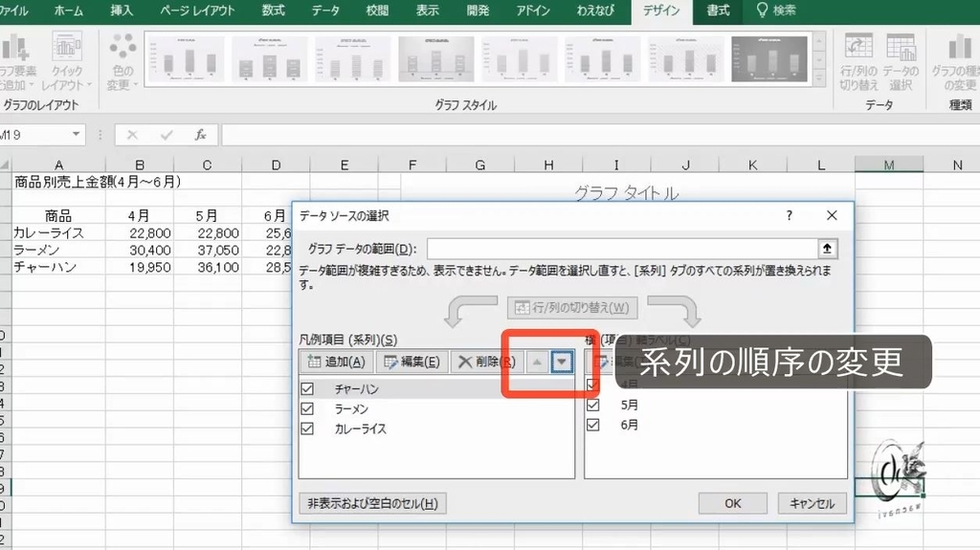Click the 検索 lightbulb search box
This screenshot has width=980, height=550.
[776, 11]
